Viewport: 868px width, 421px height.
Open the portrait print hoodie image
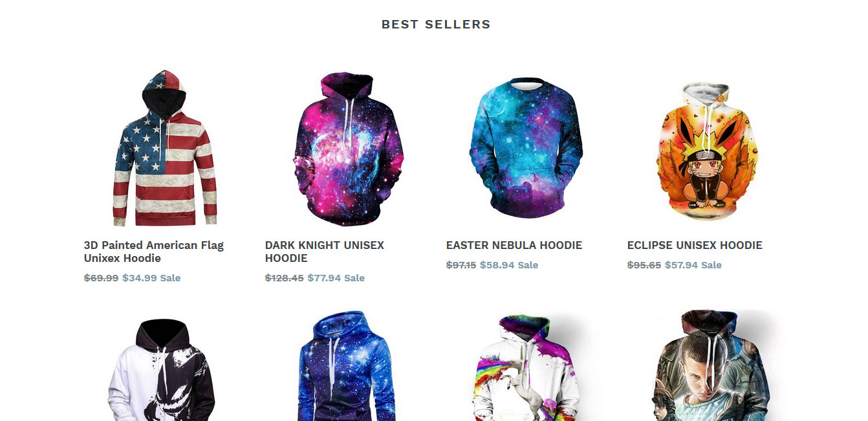coord(710,365)
